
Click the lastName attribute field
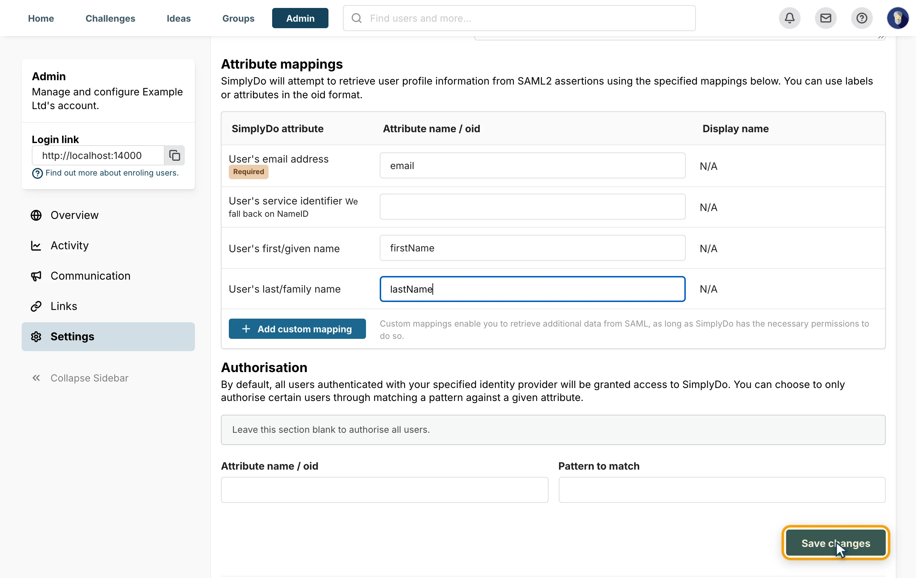532,289
